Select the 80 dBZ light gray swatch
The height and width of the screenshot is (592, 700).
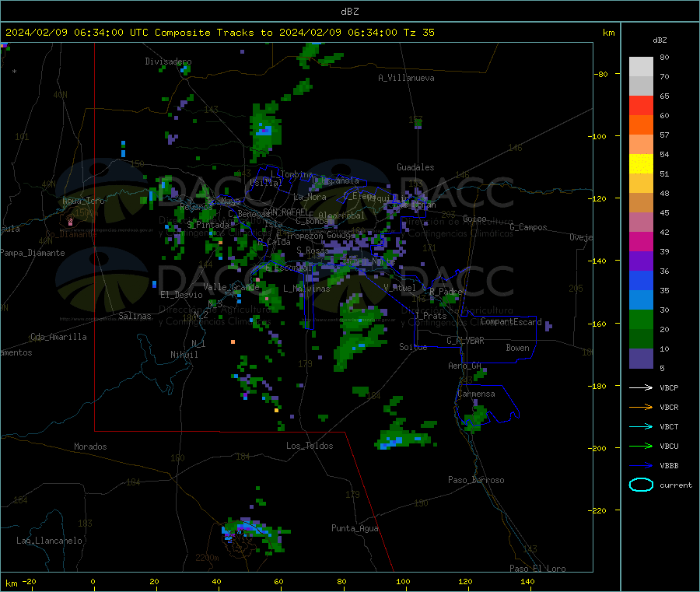pos(641,67)
